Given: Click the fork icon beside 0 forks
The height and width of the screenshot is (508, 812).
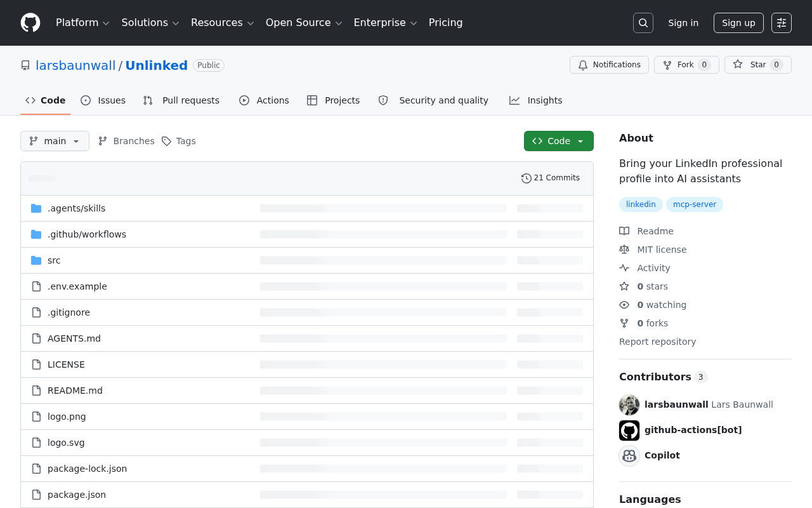Looking at the screenshot, I should click(624, 323).
